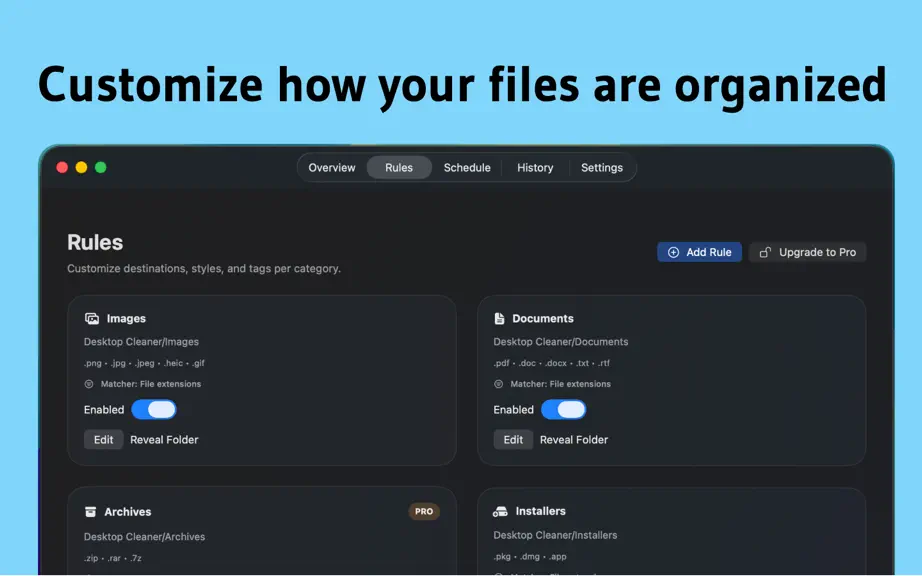
Task: Disable the Images rule toggle
Action: pyautogui.click(x=154, y=410)
